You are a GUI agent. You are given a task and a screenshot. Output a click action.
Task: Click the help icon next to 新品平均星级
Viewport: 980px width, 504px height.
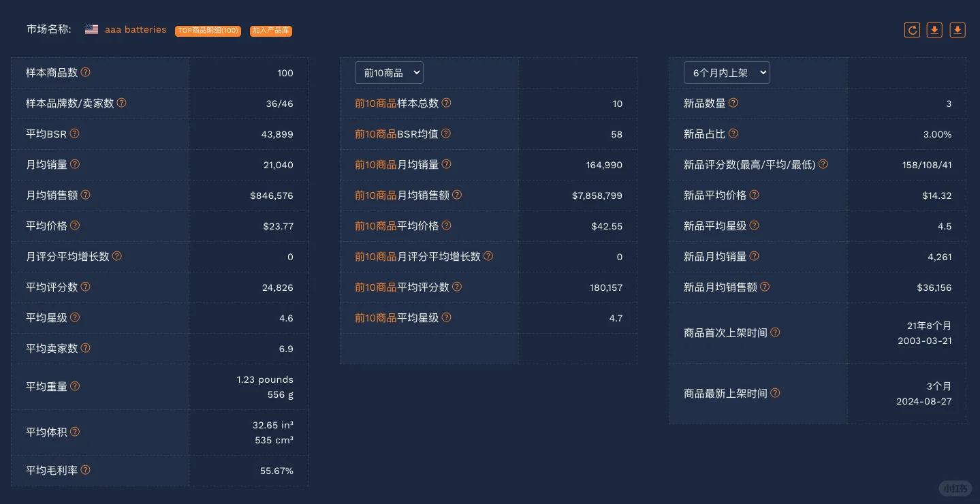pyautogui.click(x=755, y=225)
